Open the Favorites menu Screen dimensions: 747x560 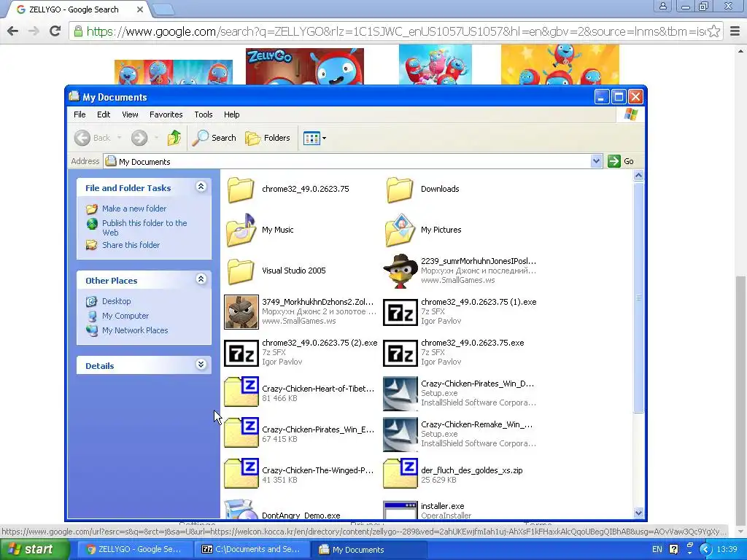click(x=166, y=114)
